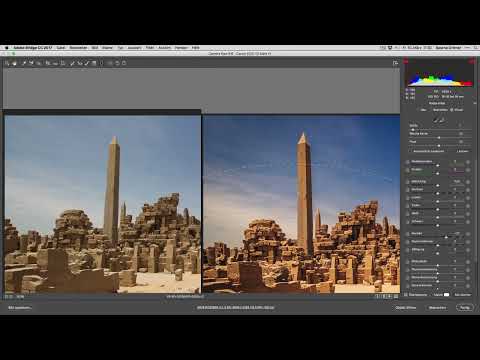480x360 pixels.
Task: Toggle highlight clipping warning on histogram
Action: 472,61
